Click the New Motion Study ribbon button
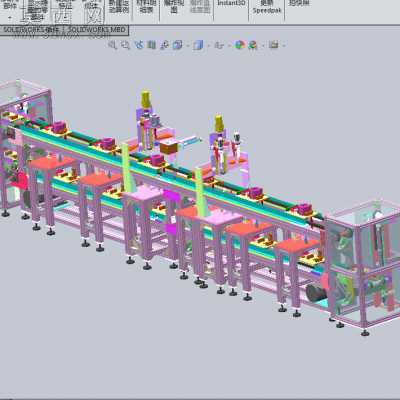The height and width of the screenshot is (400, 400). pyautogui.click(x=119, y=7)
